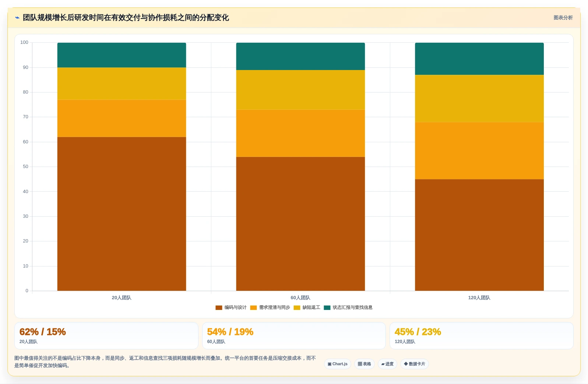Click the orange 需求澄清 segment of the 120人团队 bar
The height and width of the screenshot is (384, 588).
pos(479,151)
